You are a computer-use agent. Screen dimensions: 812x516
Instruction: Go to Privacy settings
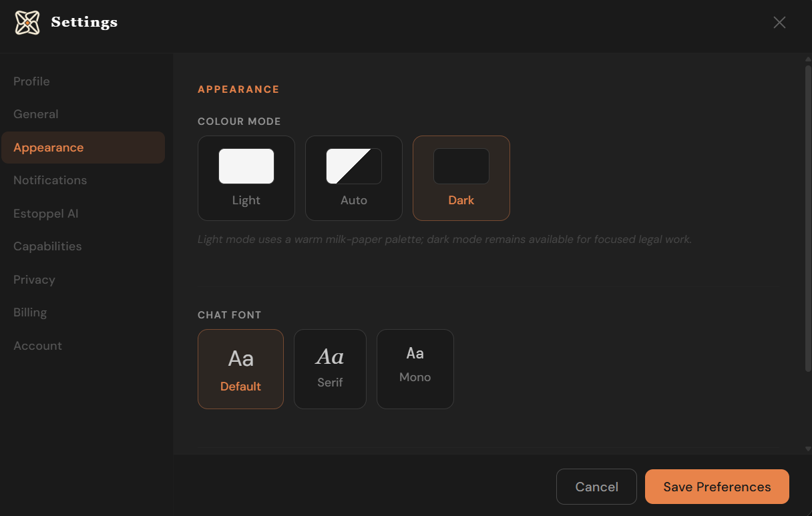tap(83, 280)
